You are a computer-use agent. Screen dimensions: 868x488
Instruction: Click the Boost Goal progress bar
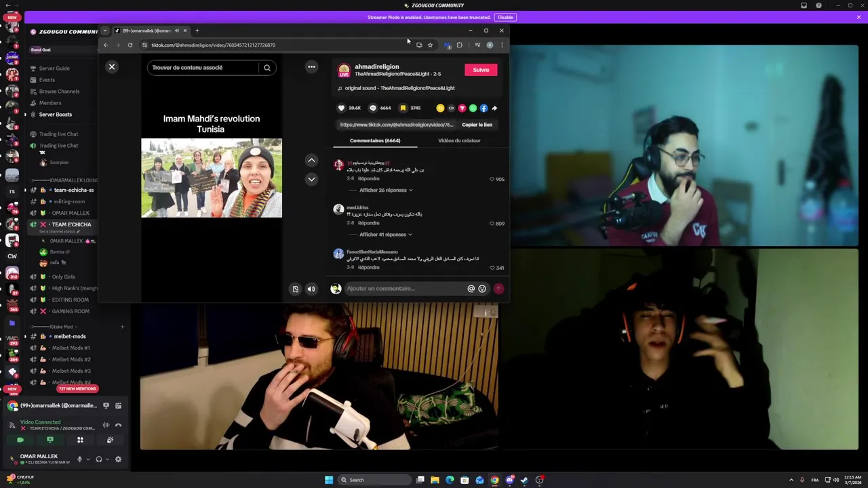[x=64, y=49]
